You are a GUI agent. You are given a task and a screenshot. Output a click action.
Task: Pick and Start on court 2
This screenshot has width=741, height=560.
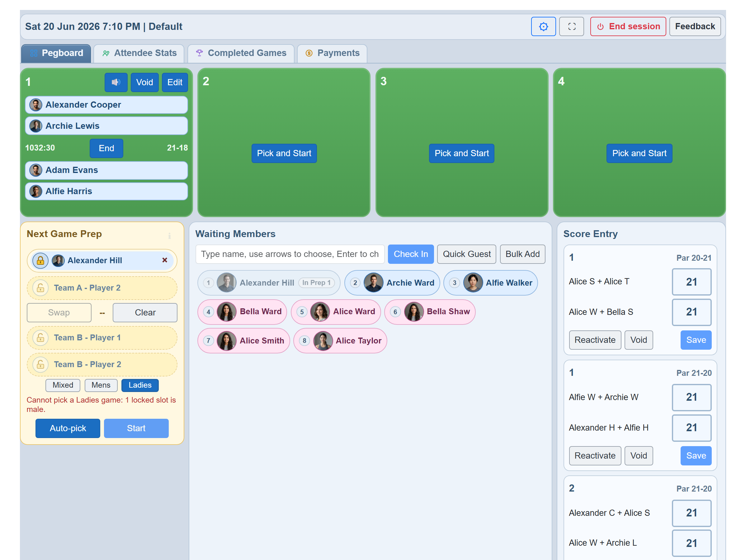tap(284, 153)
